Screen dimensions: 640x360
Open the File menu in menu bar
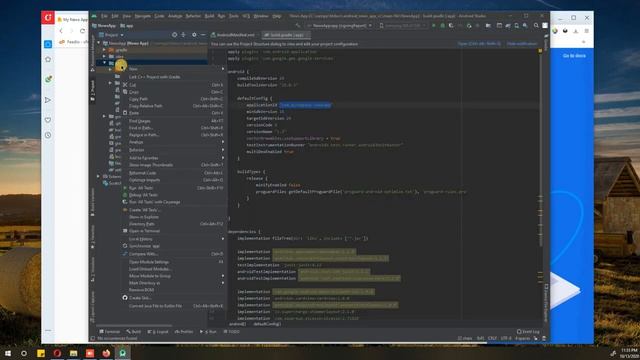(104, 16)
